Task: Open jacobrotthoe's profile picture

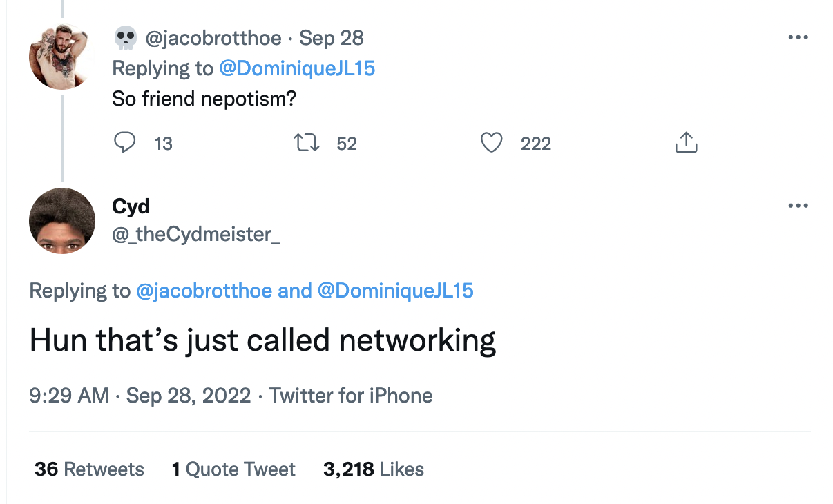Action: click(x=62, y=57)
